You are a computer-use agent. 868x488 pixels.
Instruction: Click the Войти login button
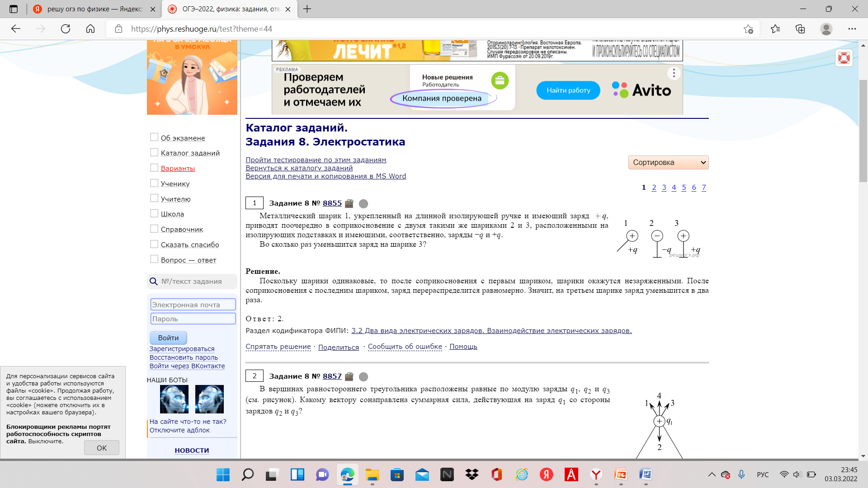pos(168,338)
